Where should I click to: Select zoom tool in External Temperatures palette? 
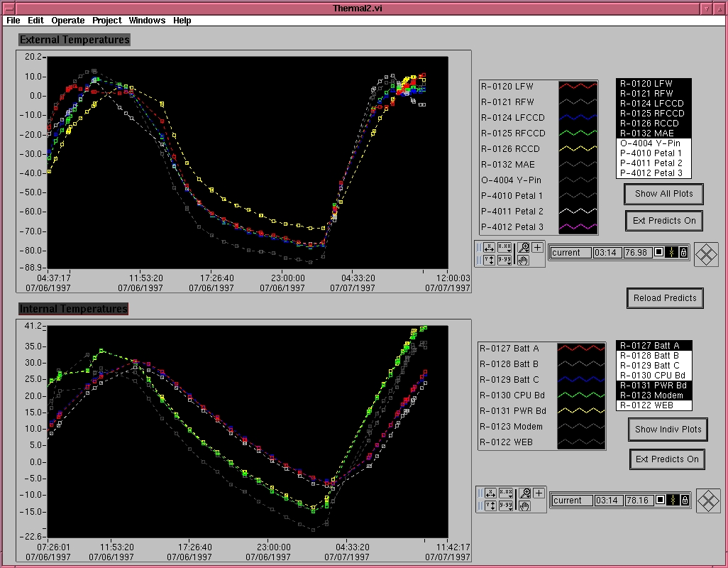524,248
